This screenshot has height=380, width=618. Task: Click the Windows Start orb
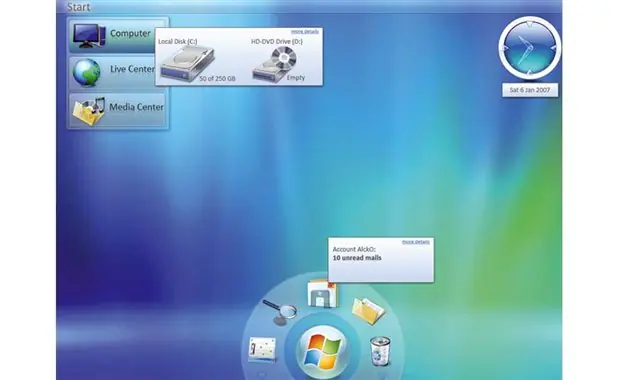pos(323,351)
